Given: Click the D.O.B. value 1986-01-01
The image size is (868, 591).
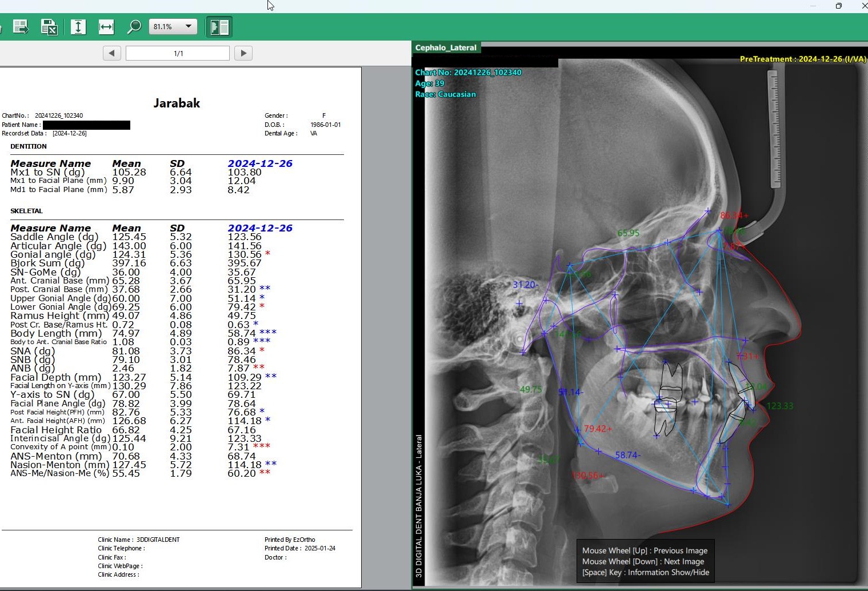Looking at the screenshot, I should (326, 125).
